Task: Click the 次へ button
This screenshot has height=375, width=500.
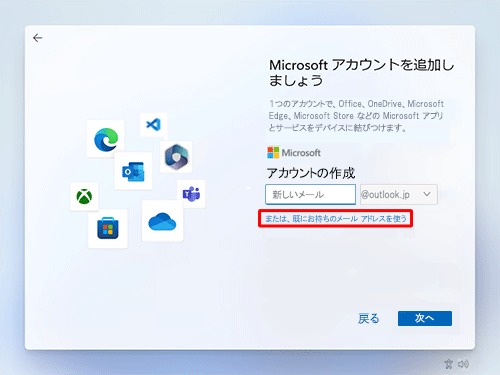Action: click(x=425, y=318)
